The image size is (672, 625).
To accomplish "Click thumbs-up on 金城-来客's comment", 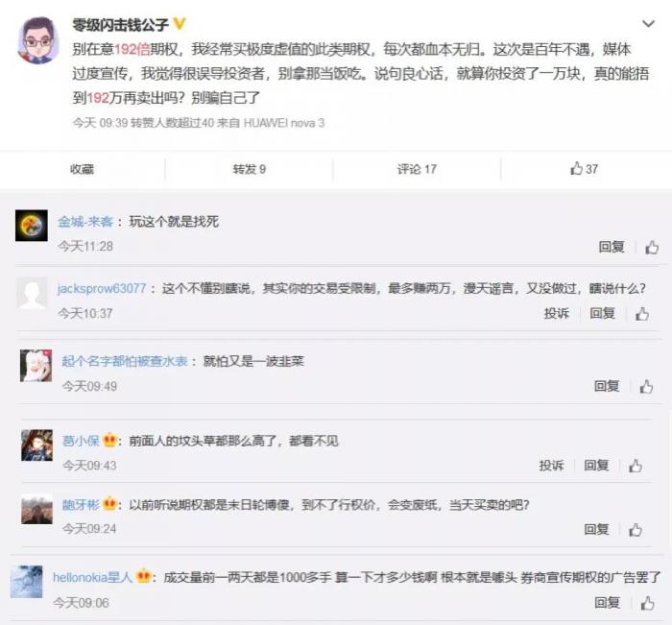I will [652, 247].
